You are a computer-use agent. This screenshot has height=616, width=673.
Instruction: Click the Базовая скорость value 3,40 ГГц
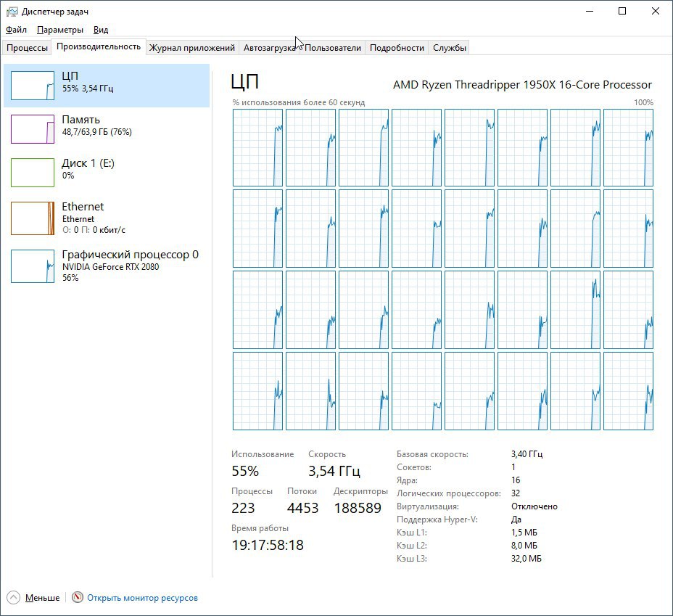pyautogui.click(x=527, y=453)
